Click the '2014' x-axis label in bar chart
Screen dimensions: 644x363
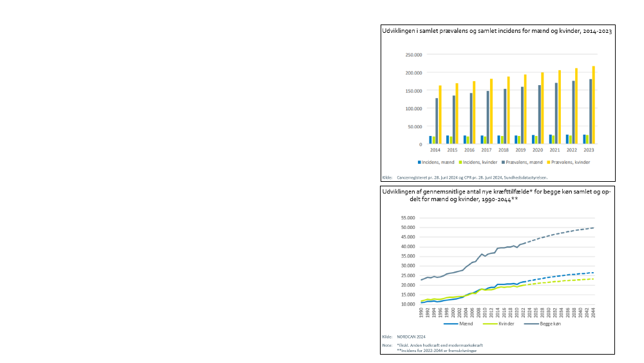[435, 150]
